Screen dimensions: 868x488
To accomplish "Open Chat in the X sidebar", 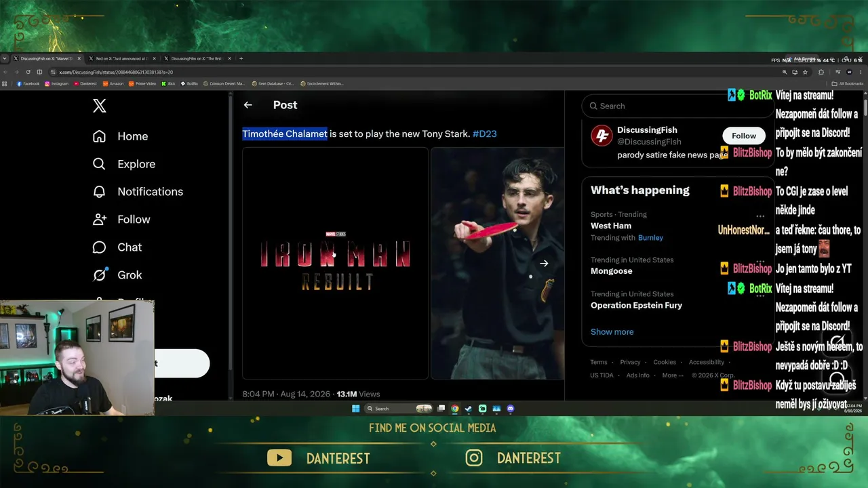I will (x=117, y=247).
